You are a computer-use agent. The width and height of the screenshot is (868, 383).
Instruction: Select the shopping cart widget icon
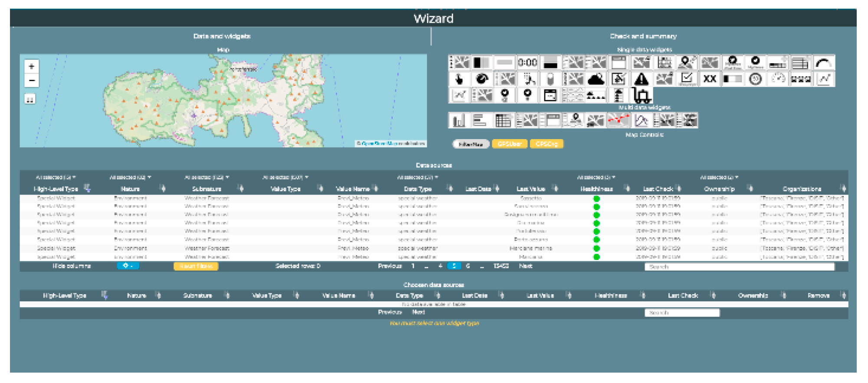click(641, 95)
